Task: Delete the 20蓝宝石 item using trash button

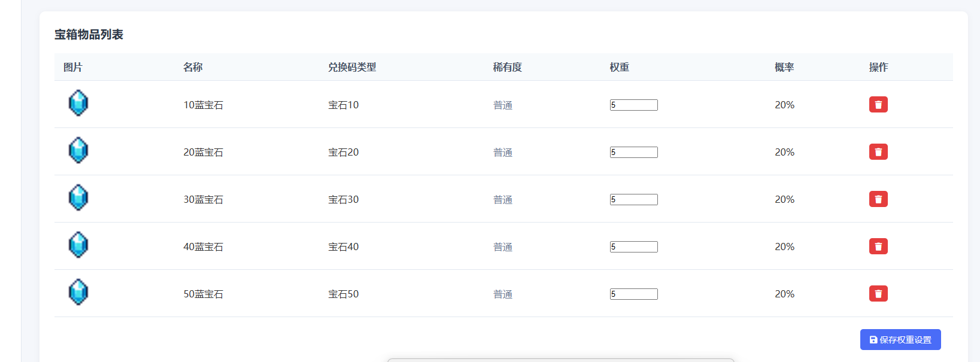Action: click(878, 152)
